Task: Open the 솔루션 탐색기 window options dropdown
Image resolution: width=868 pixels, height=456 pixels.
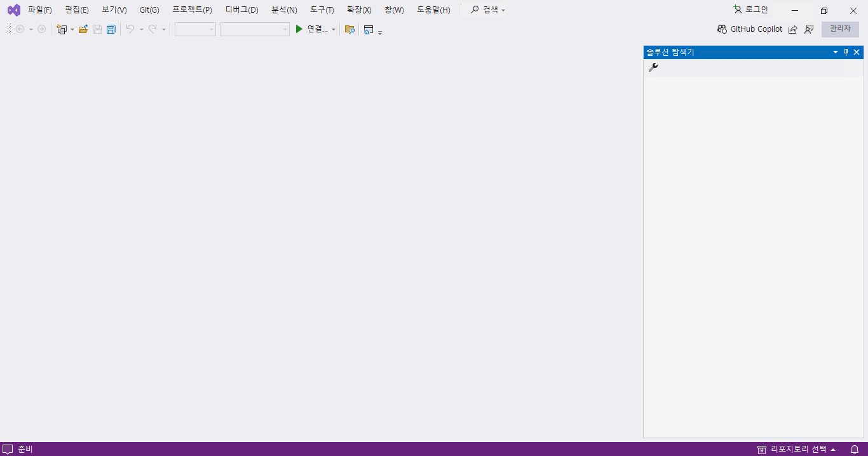Action: [x=835, y=52]
